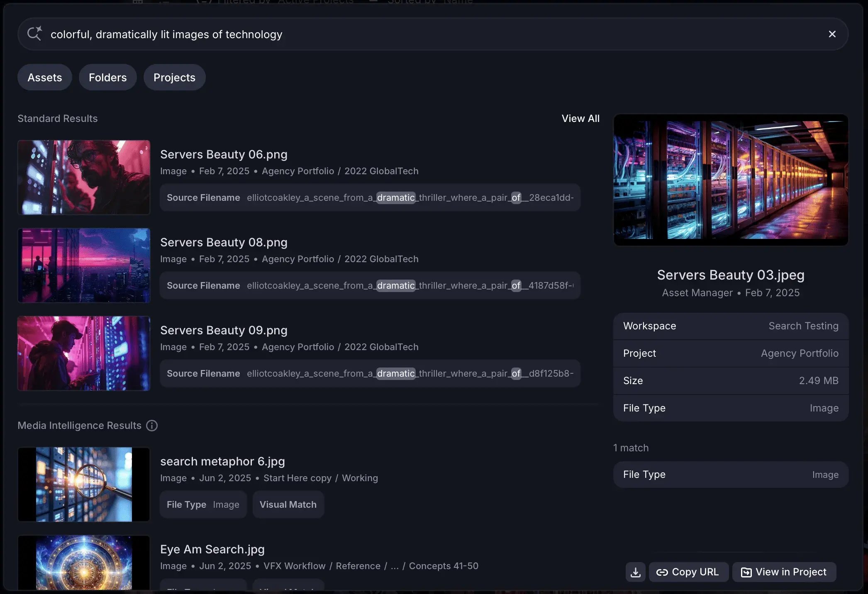Click the link icon inside Copy URL button
Viewport: 868px width, 594px height.
pyautogui.click(x=663, y=572)
